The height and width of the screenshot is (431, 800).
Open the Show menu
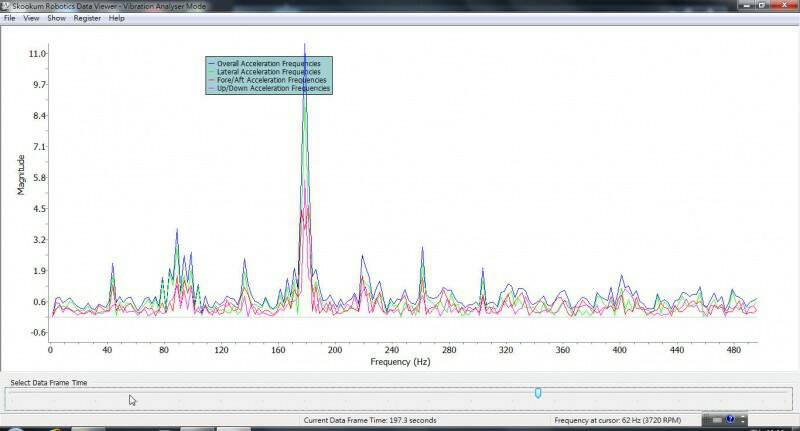(56, 18)
